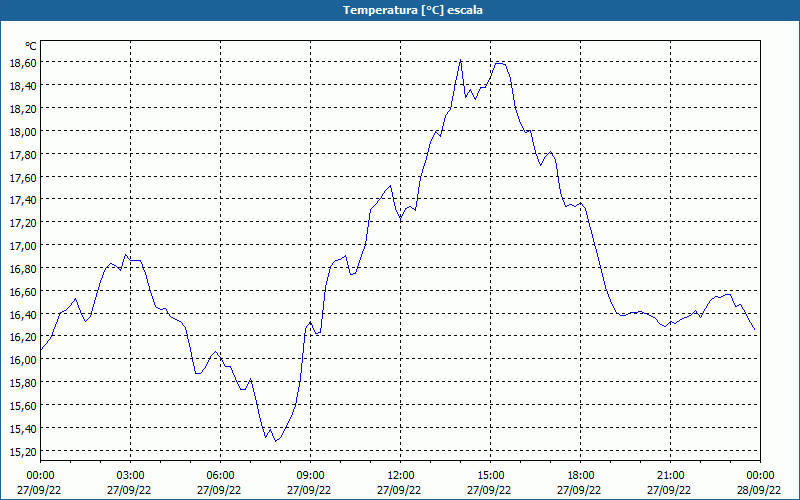Screen dimensions: 800x500
Task: Select the 18,60 y-axis value
Action: coord(23,63)
